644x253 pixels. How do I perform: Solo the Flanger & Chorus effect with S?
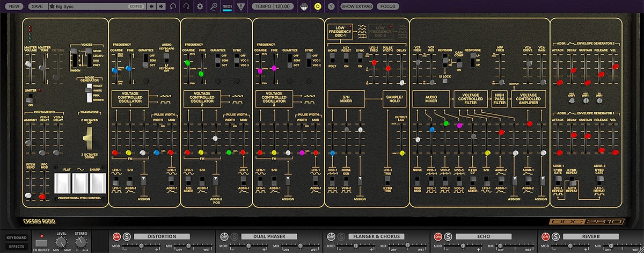point(341,236)
